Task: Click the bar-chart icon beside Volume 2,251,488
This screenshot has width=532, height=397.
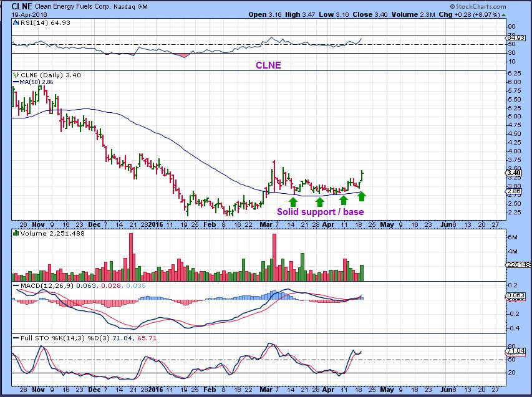Action: 16,233
